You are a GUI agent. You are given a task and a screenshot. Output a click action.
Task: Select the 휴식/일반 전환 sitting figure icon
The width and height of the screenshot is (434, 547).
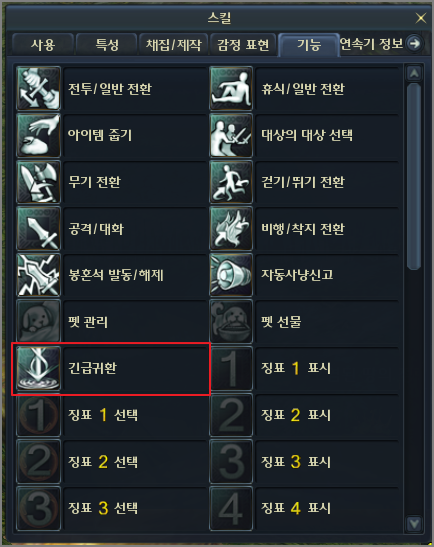tap(231, 89)
